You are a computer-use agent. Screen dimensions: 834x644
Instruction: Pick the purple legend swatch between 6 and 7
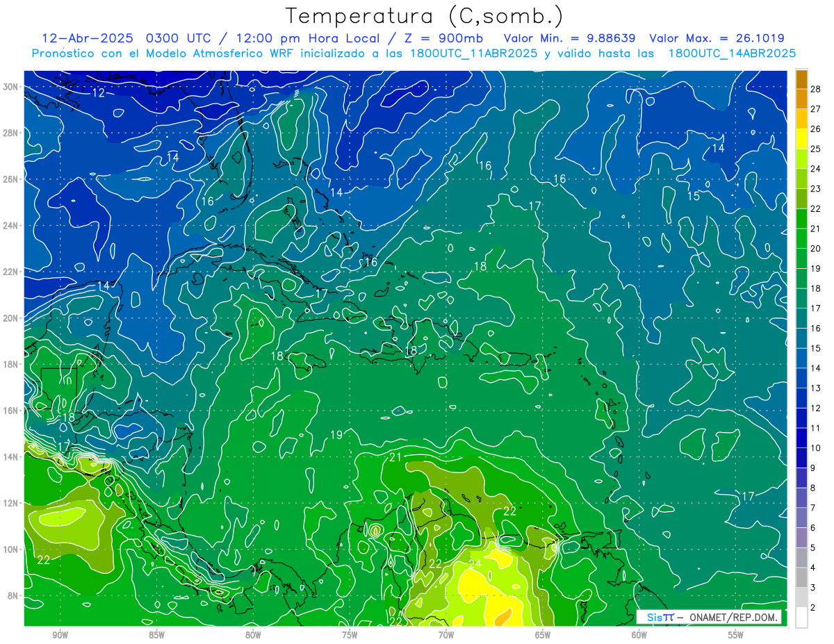pos(801,518)
